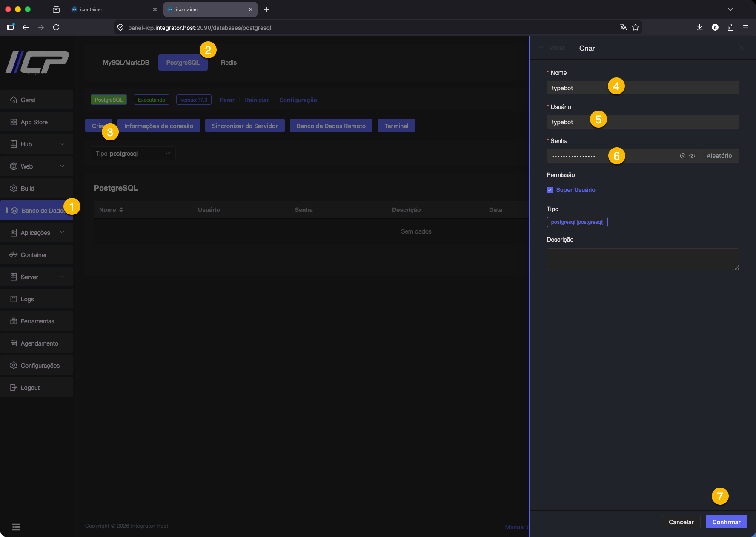Click the Confirmar button
756x537 pixels.
(726, 522)
